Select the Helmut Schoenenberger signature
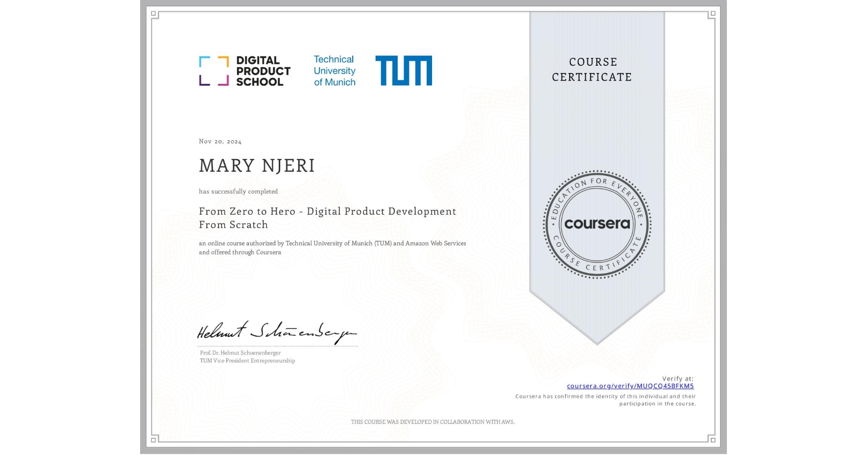Screen dimensions: 868x455 (x=276, y=333)
